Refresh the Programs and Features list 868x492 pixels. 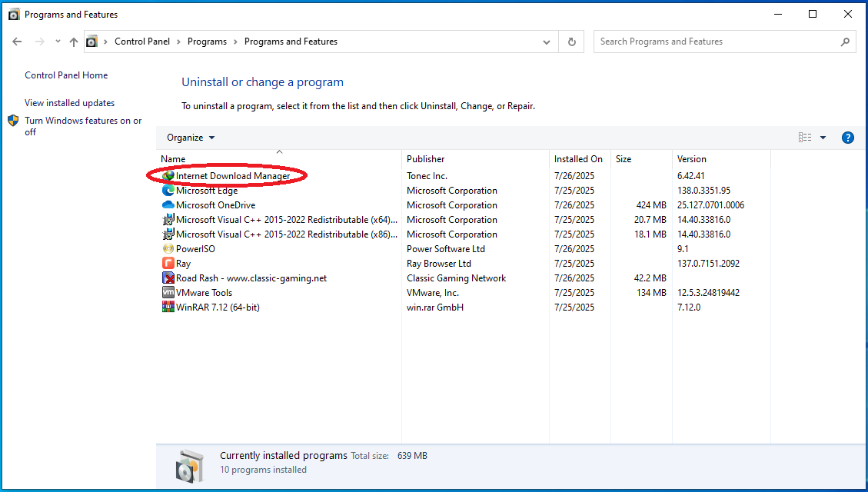(x=572, y=42)
